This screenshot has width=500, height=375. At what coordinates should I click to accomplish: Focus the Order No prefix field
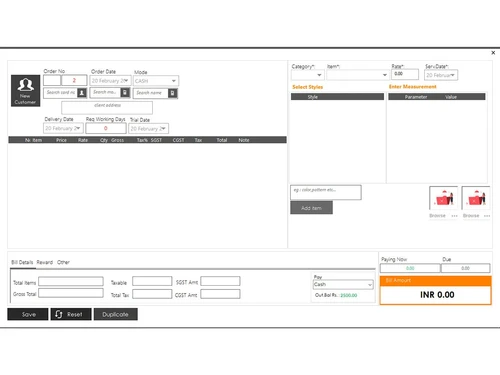pos(52,80)
